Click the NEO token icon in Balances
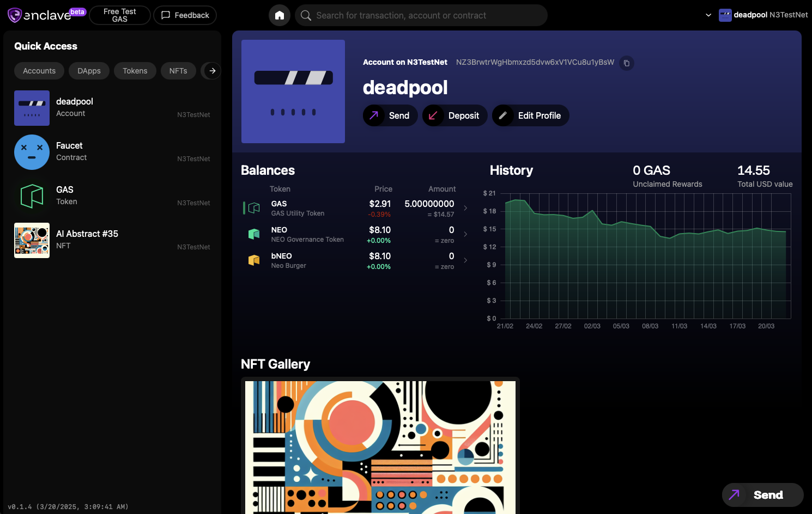The height and width of the screenshot is (514, 812). coord(254,234)
